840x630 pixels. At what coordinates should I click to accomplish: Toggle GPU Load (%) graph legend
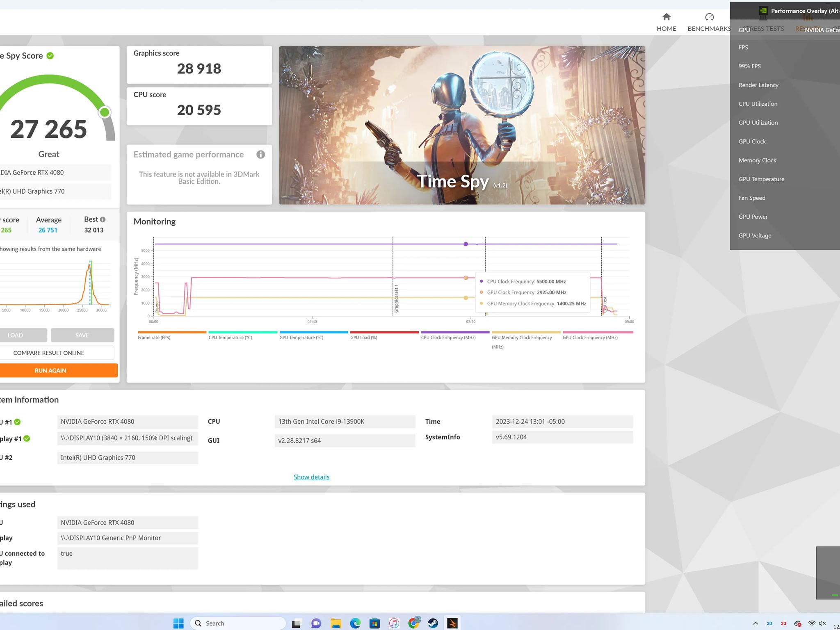(x=385, y=335)
